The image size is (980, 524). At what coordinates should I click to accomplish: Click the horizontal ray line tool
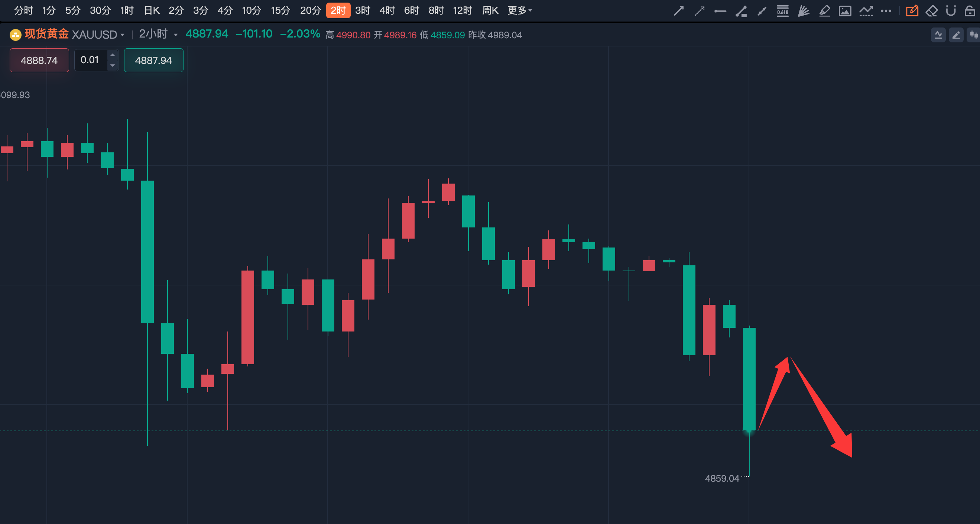720,11
